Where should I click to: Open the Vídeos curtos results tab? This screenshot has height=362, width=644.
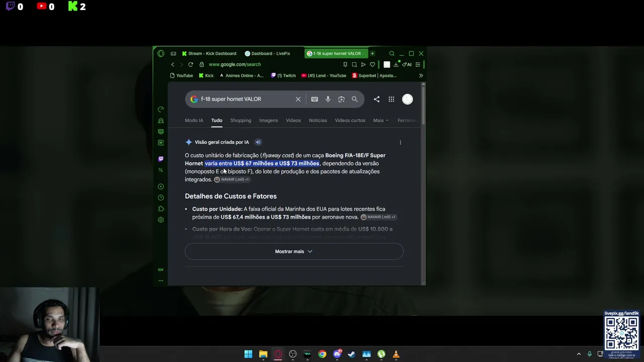click(350, 120)
